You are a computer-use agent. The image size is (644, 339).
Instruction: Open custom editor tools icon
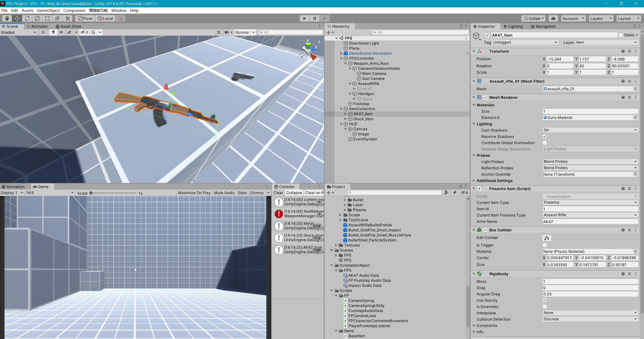67,18
